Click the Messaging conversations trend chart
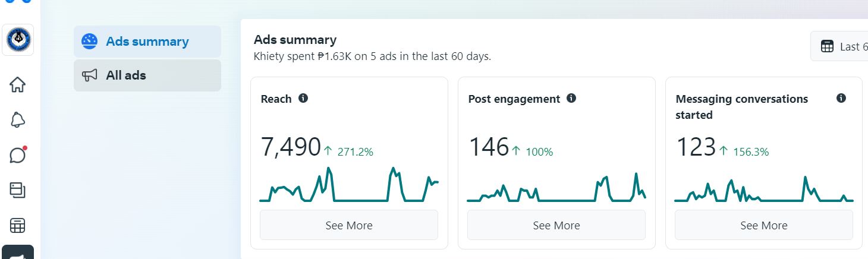868x259 pixels. [764, 189]
